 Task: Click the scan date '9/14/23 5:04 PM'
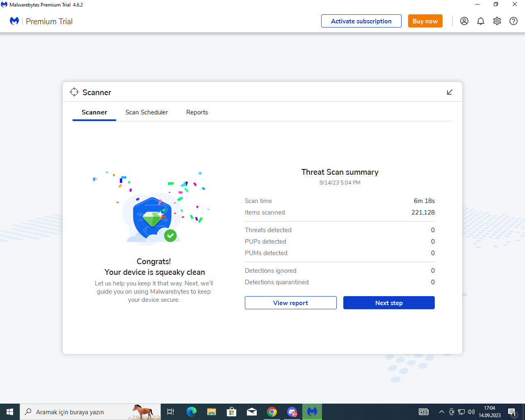click(340, 183)
